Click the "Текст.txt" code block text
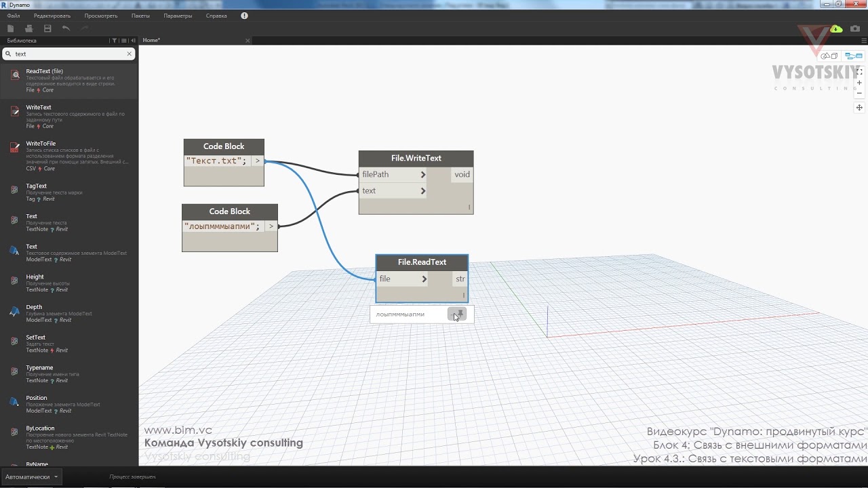This screenshot has width=868, height=488. (216, 161)
